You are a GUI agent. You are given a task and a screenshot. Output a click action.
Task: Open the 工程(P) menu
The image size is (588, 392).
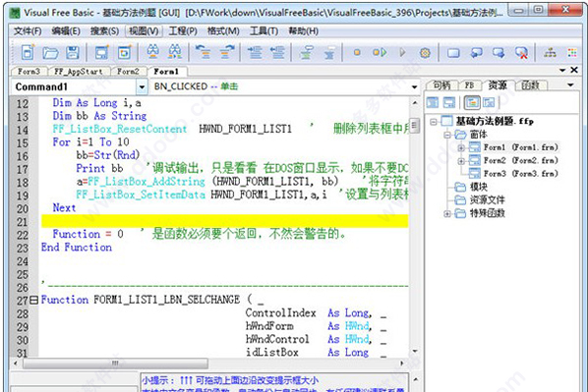point(183,31)
